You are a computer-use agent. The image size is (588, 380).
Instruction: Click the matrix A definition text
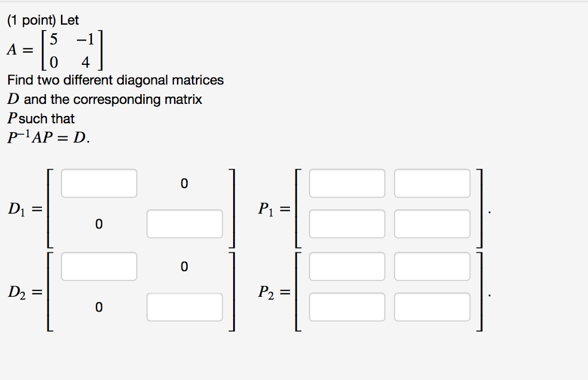pos(55,49)
